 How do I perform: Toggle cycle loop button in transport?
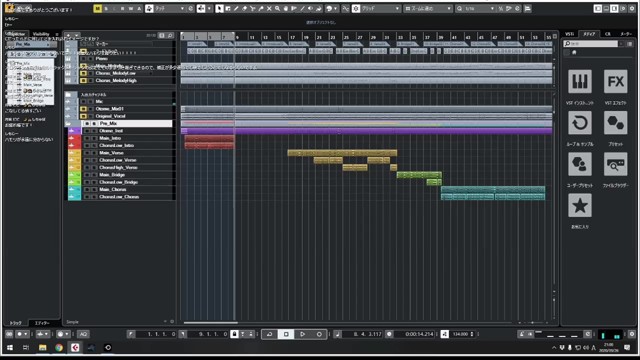point(269,334)
